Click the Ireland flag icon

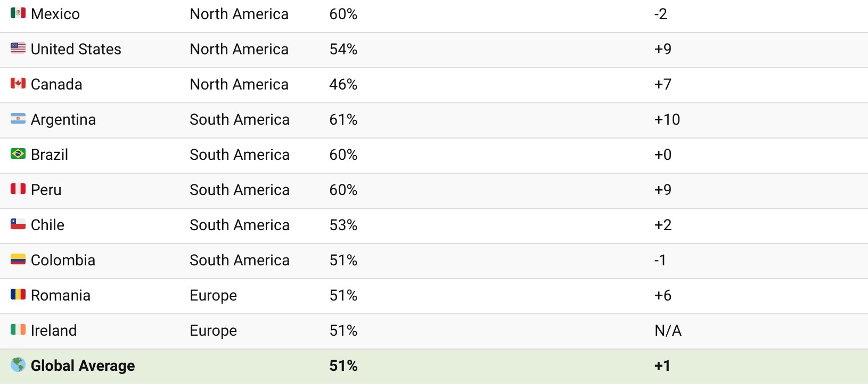(x=18, y=329)
